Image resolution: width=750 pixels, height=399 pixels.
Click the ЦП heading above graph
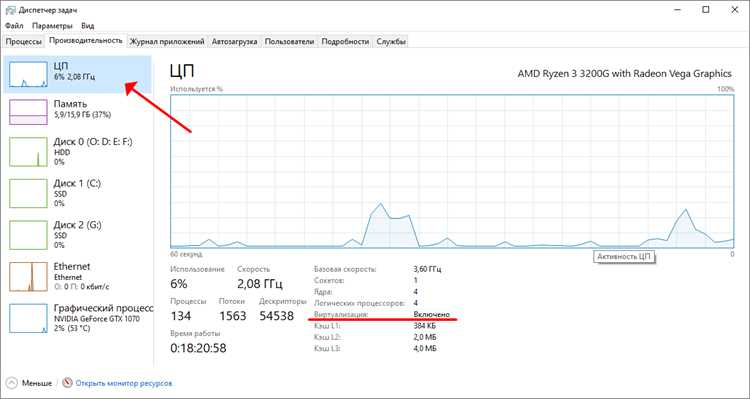coord(182,72)
